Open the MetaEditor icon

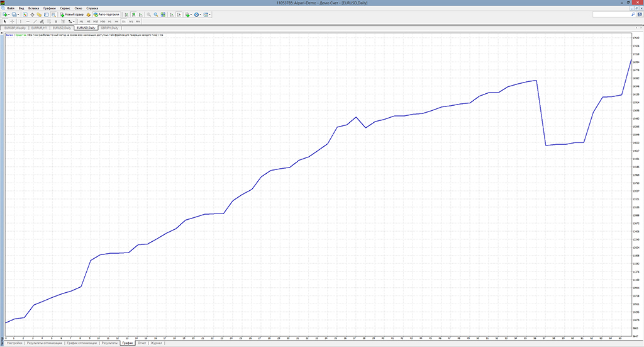click(x=88, y=15)
